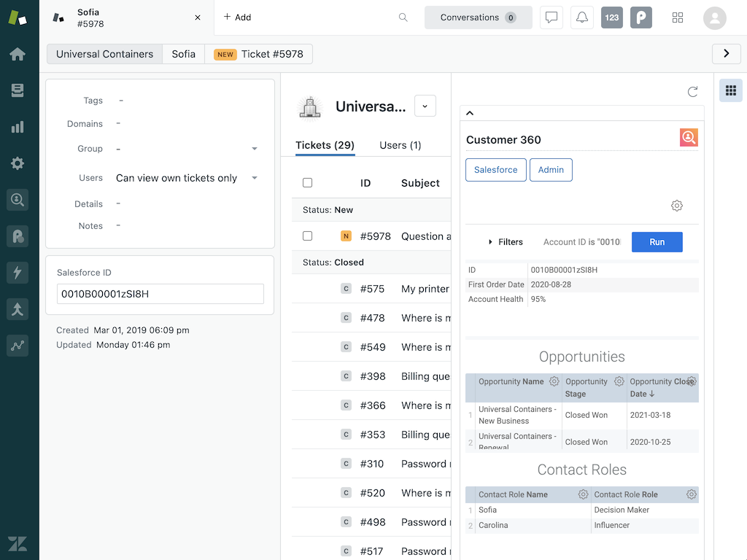Open the Group dropdown

pyautogui.click(x=255, y=149)
